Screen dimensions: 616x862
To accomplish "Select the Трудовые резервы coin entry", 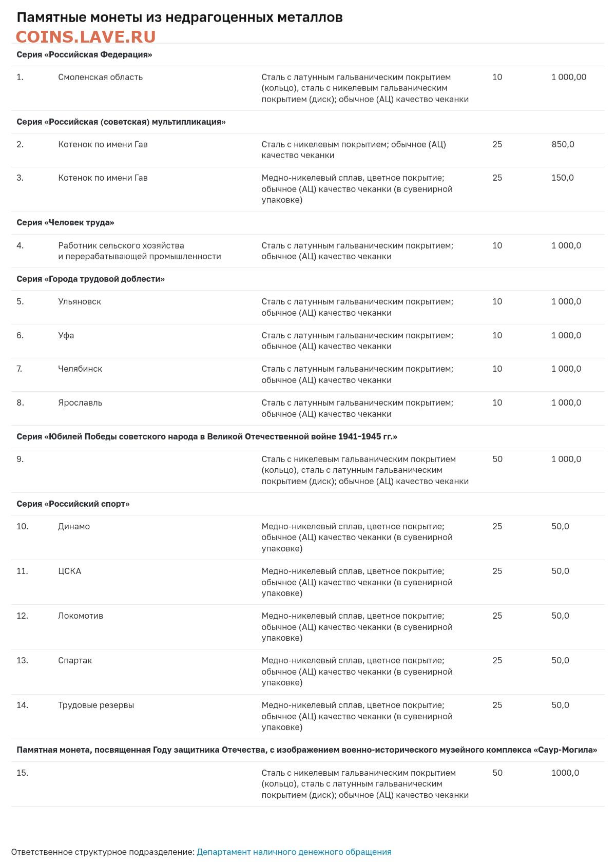I will click(96, 705).
